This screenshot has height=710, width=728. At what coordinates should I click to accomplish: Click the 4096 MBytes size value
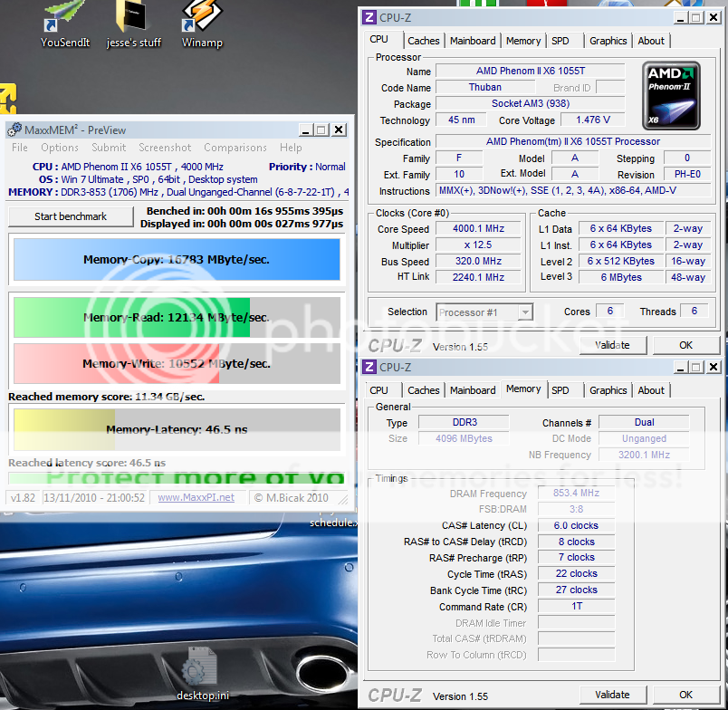465,438
